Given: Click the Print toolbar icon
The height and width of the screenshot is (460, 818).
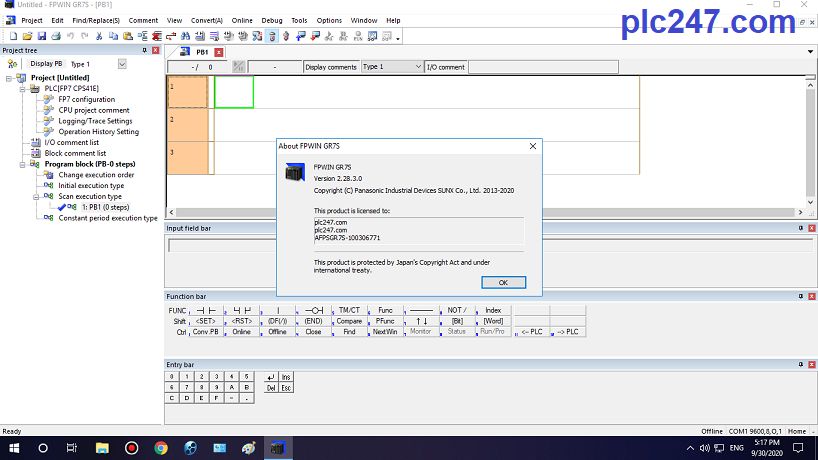Looking at the screenshot, I should 56,36.
